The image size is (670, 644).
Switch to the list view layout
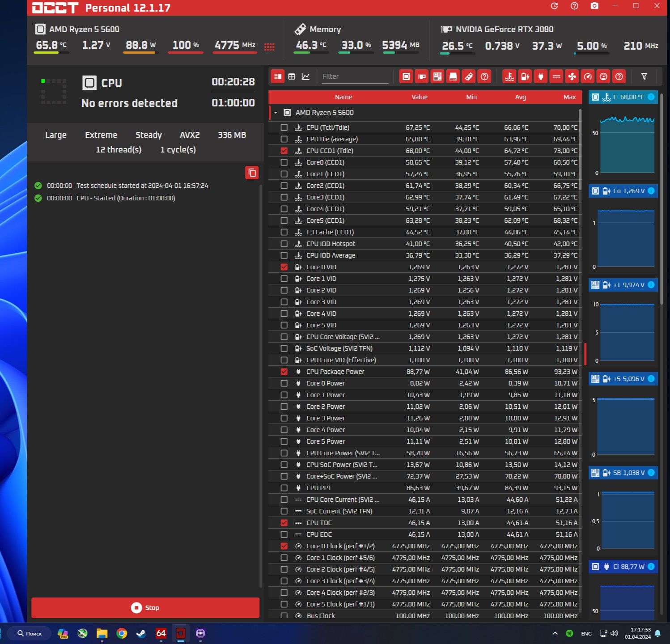coord(278,76)
